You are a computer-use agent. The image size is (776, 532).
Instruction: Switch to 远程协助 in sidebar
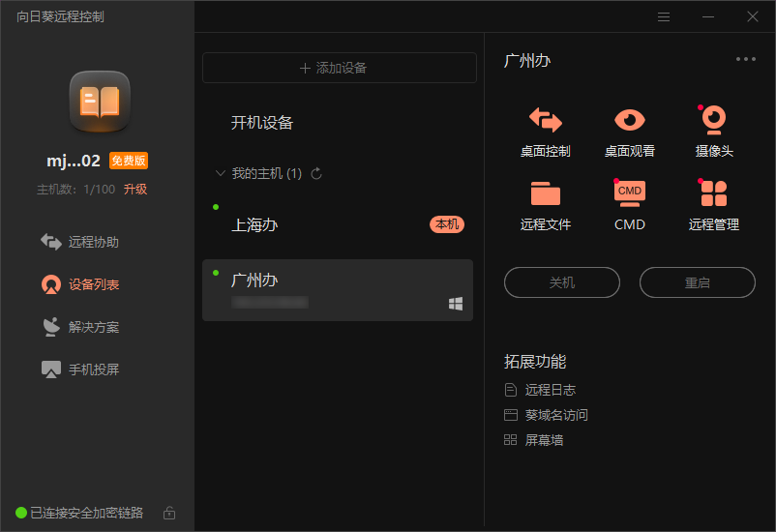point(93,242)
